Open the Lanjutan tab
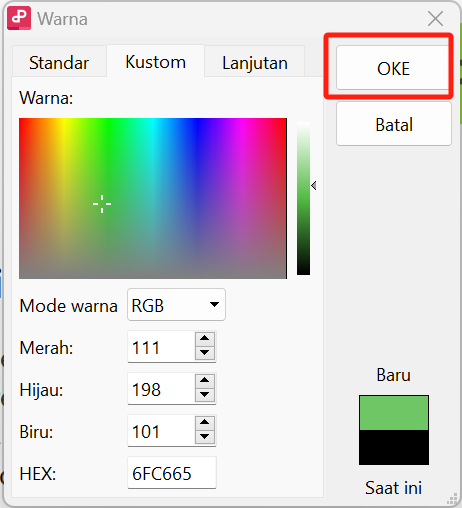The height and width of the screenshot is (508, 462). click(255, 62)
